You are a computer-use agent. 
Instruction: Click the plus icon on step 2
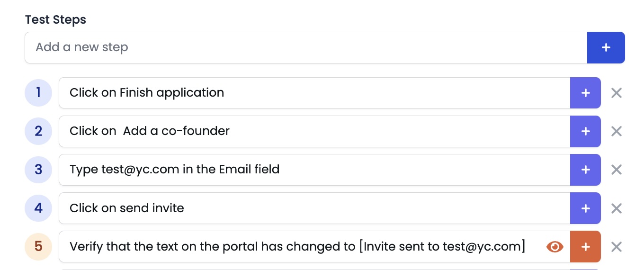click(x=585, y=131)
